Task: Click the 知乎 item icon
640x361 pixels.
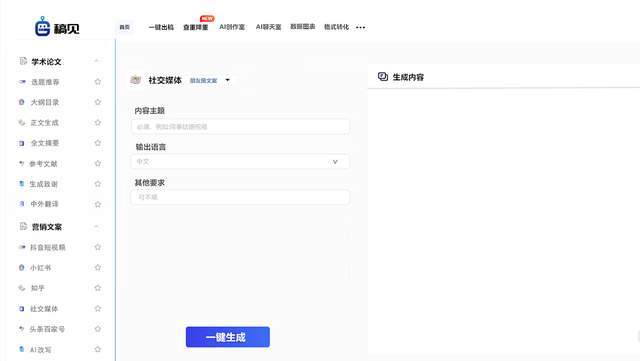Action: pos(22,288)
